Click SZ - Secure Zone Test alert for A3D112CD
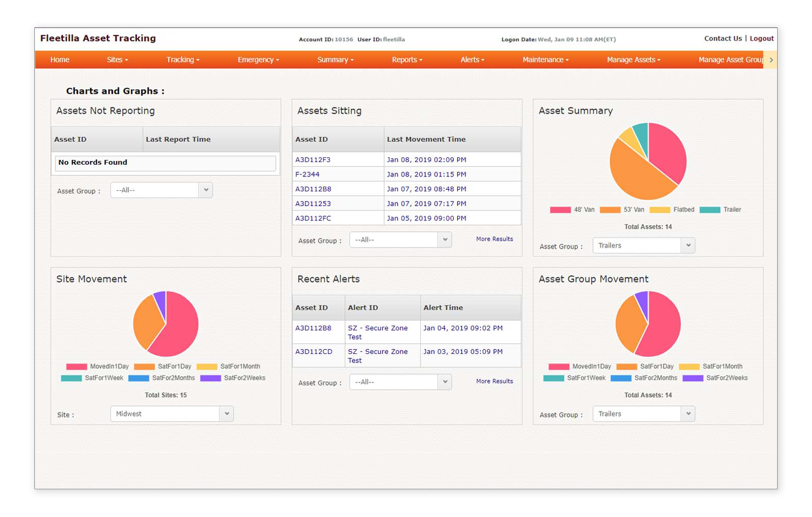Image resolution: width=812 pixels, height=517 pixels. (x=378, y=356)
